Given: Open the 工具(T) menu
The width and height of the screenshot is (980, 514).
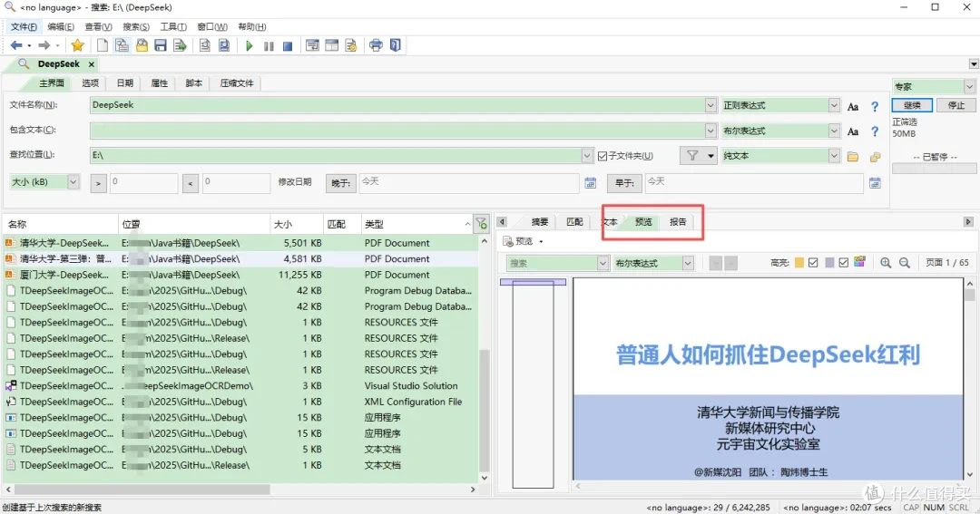Looking at the screenshot, I should [x=173, y=26].
